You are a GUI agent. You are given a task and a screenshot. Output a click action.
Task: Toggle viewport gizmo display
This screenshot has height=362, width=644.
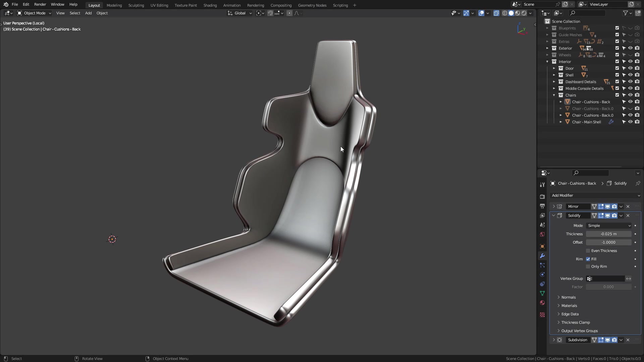[466, 13]
